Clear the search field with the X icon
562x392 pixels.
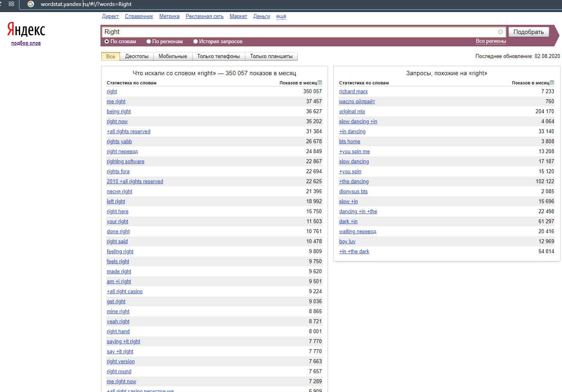[x=500, y=32]
